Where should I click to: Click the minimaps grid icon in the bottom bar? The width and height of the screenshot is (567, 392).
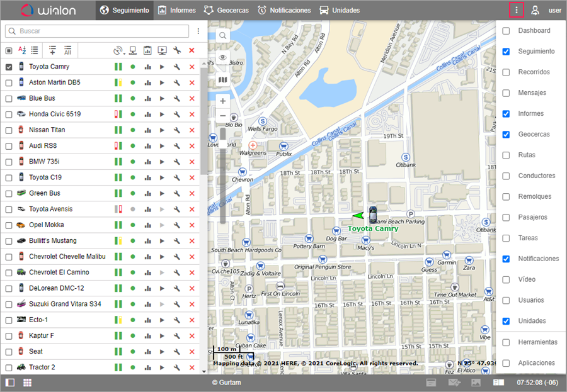tap(28, 383)
